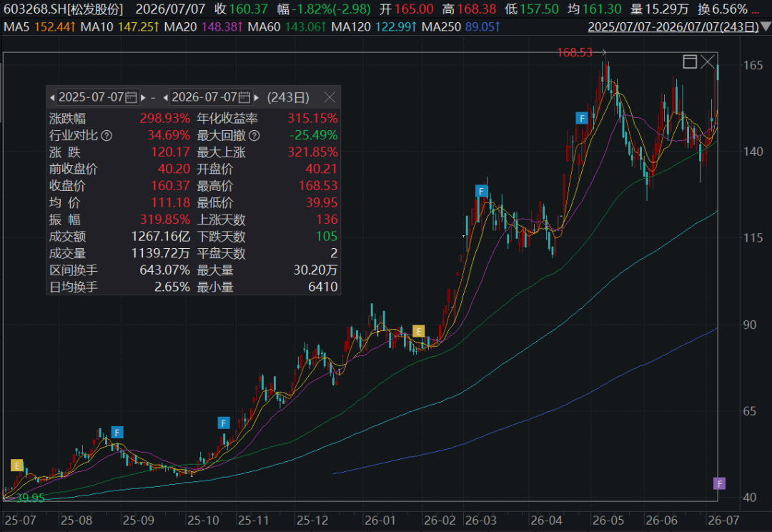The width and height of the screenshot is (772, 532).
Task: Click the MA20 indicator label
Action: pos(180,26)
